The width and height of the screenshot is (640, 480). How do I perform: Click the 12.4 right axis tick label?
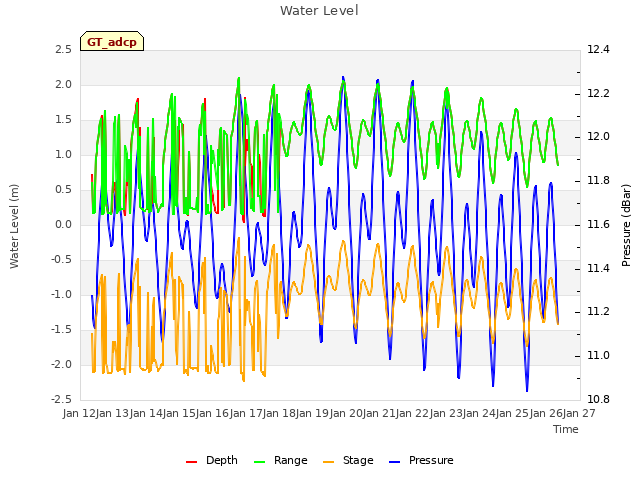(598, 49)
